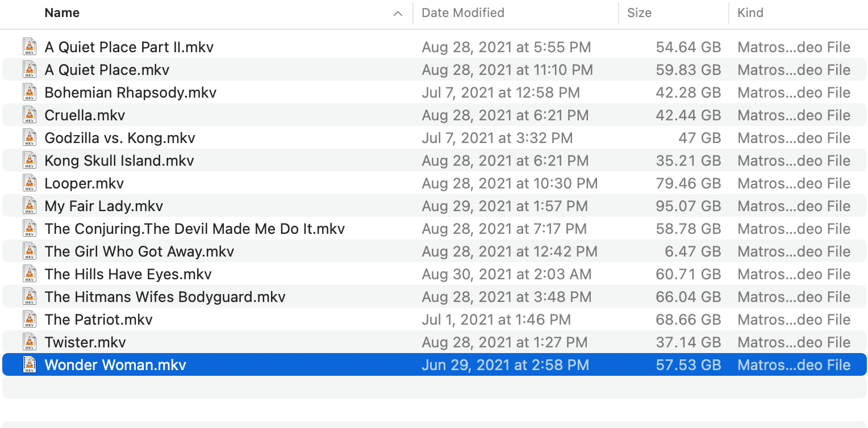
Task: Select The Hills Have Eyes.mkv file name
Action: point(128,274)
